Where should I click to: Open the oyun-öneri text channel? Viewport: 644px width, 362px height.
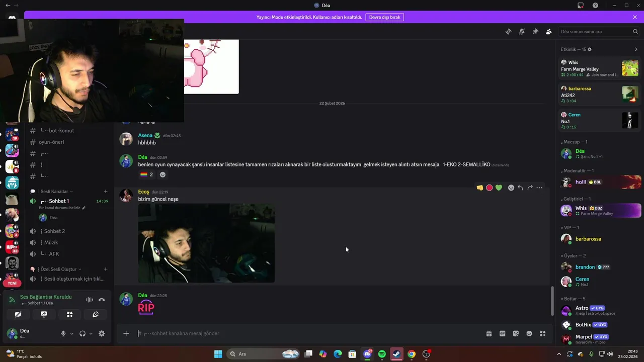point(69,142)
